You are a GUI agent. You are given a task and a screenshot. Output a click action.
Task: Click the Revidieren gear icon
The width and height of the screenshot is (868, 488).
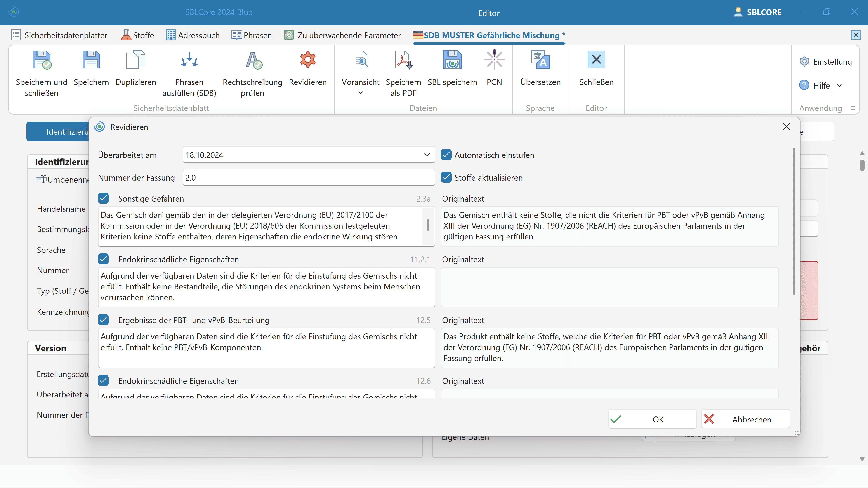tap(308, 60)
